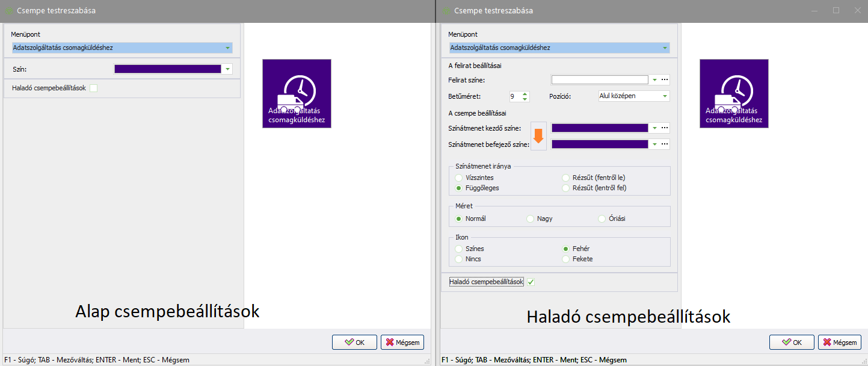This screenshot has width=868, height=366.
Task: Expand the Menüpont dropdown in left dialog
Action: point(227,48)
